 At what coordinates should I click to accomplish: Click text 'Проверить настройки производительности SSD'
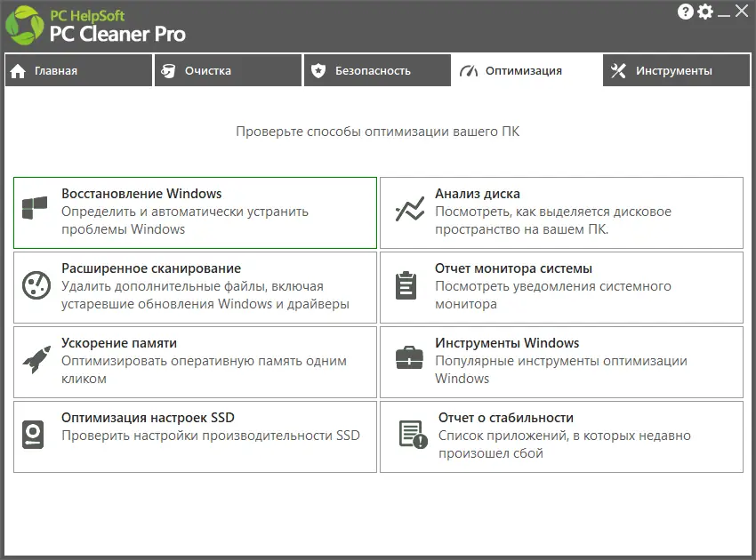tap(211, 436)
